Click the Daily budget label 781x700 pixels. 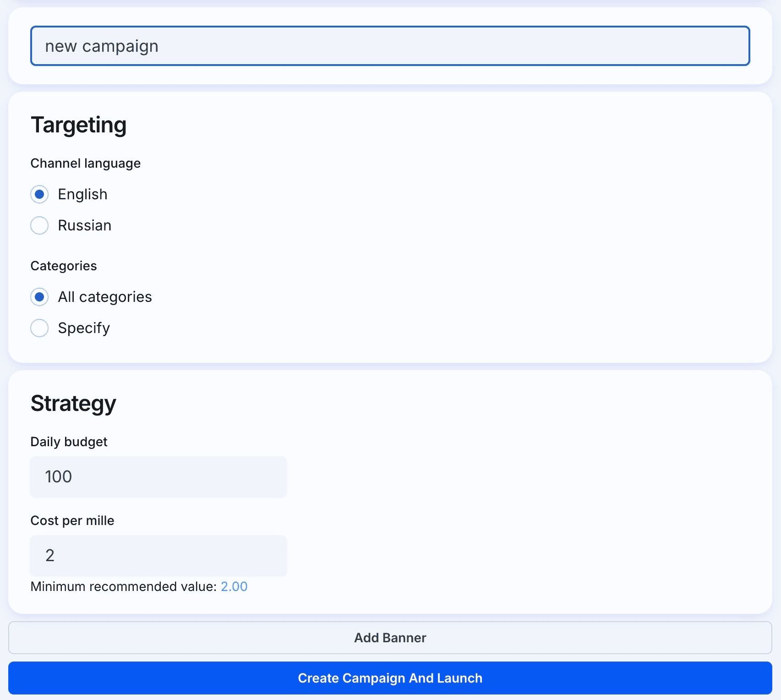(69, 442)
